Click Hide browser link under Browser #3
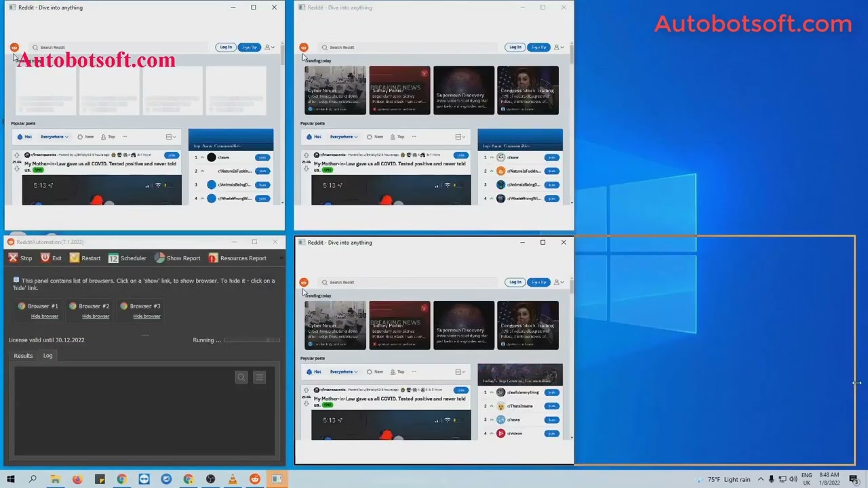The width and height of the screenshot is (868, 488). click(146, 316)
